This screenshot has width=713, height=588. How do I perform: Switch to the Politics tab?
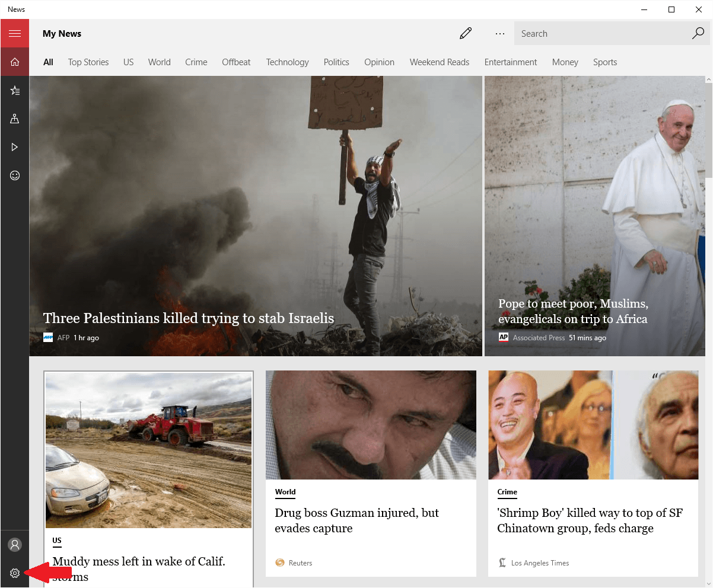pos(336,62)
